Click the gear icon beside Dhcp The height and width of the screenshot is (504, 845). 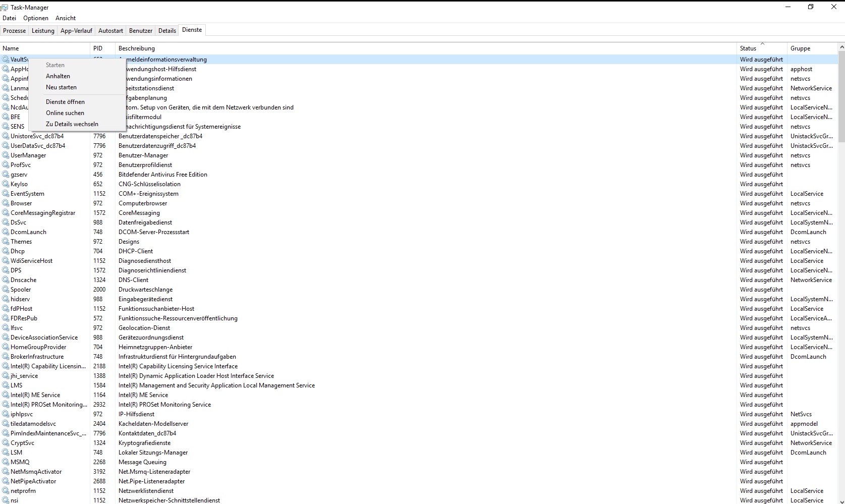point(6,251)
